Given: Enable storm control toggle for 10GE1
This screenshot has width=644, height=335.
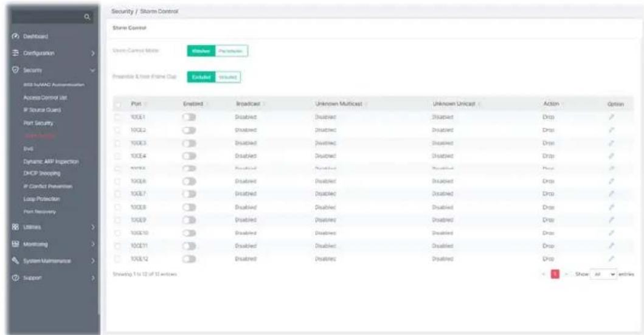Looking at the screenshot, I should coord(189,117).
